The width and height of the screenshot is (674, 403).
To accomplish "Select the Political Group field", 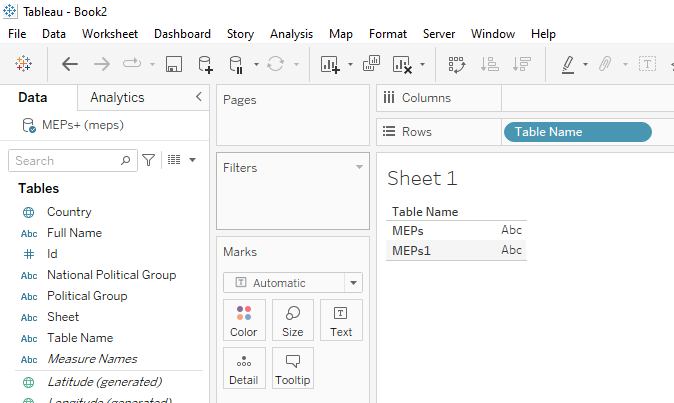I will click(x=87, y=296).
